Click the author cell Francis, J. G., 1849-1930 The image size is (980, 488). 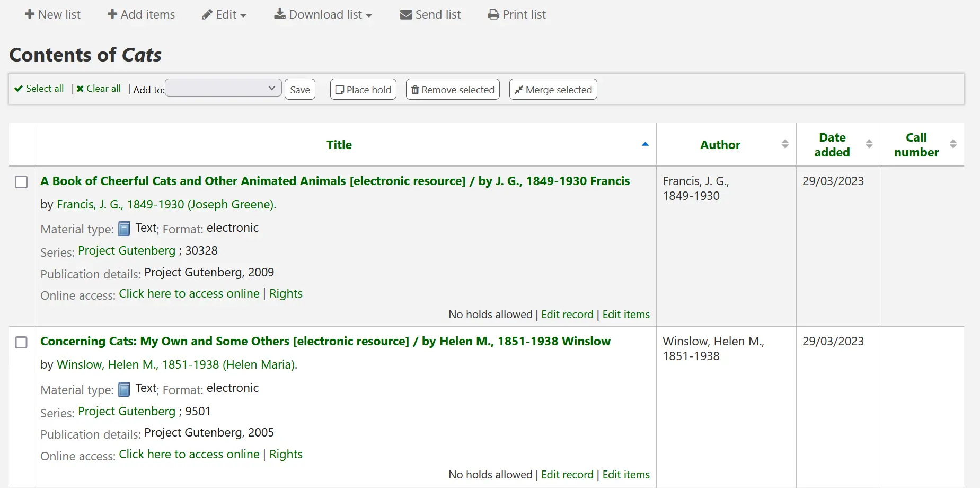[x=696, y=188]
